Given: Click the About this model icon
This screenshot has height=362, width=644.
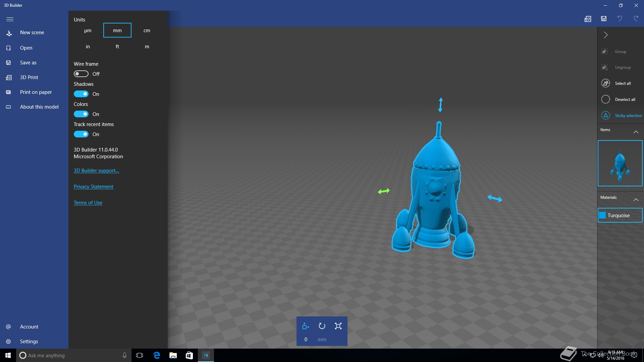Looking at the screenshot, I should click(x=9, y=107).
